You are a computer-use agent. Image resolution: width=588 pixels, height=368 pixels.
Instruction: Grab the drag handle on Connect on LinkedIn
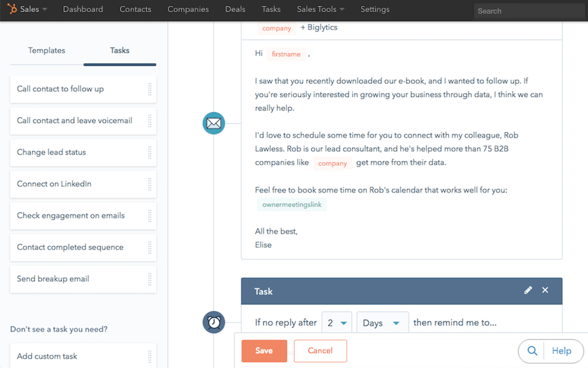point(150,184)
